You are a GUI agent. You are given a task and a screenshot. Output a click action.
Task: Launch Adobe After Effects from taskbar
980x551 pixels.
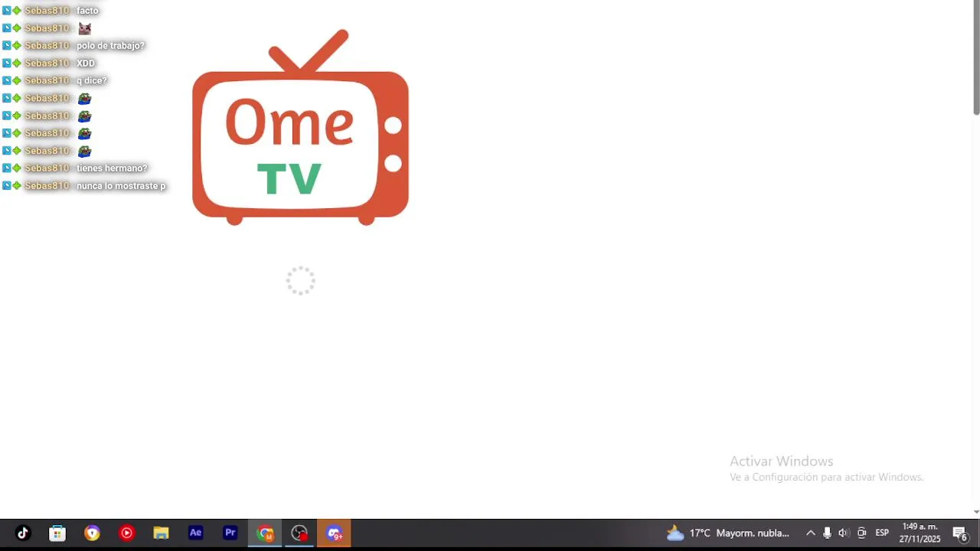(195, 533)
